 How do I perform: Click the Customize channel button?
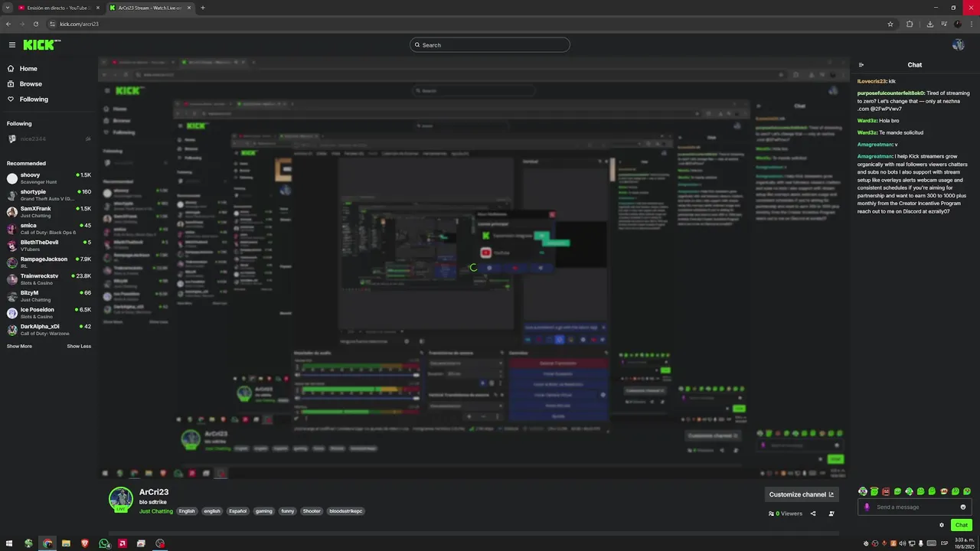tap(802, 494)
